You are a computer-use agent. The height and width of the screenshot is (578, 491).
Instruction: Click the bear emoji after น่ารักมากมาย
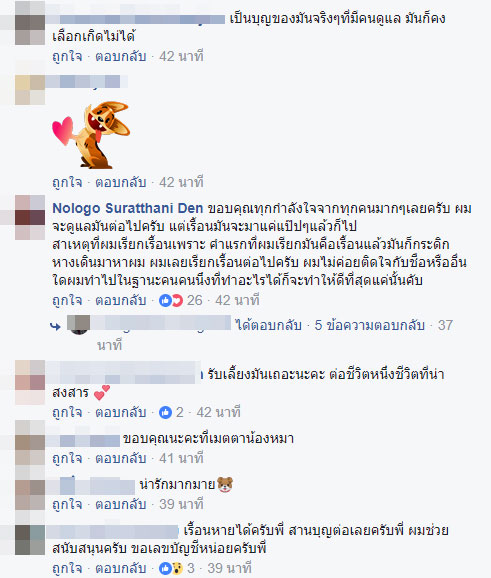click(x=225, y=484)
